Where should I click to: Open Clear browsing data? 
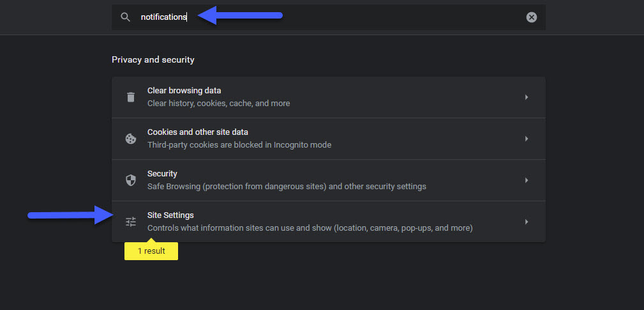pyautogui.click(x=329, y=97)
